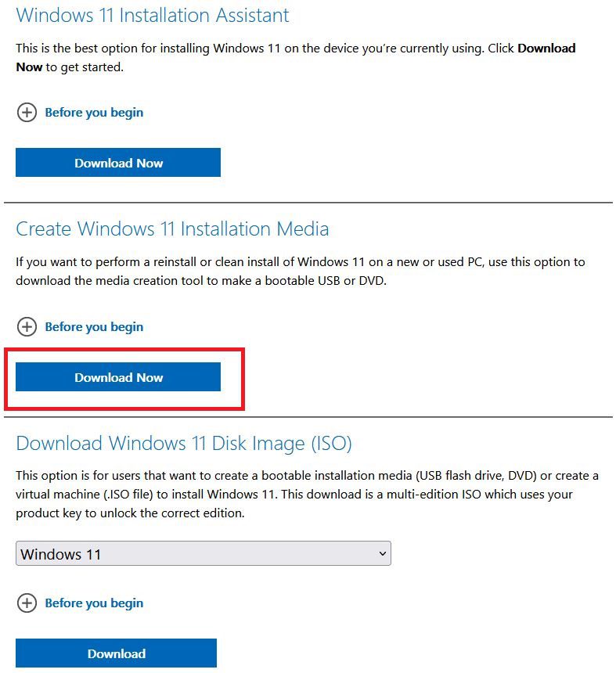Click plus circle icon in Disk Image section

tap(27, 603)
